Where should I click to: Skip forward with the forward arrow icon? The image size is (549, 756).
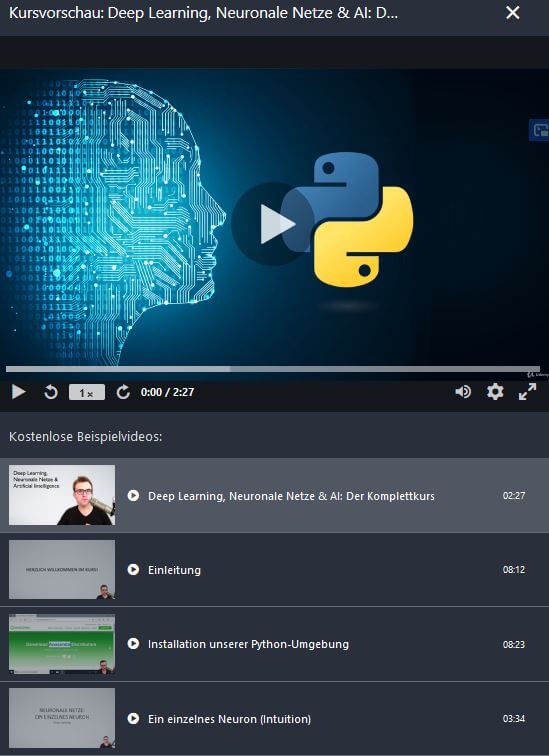pyautogui.click(x=123, y=392)
